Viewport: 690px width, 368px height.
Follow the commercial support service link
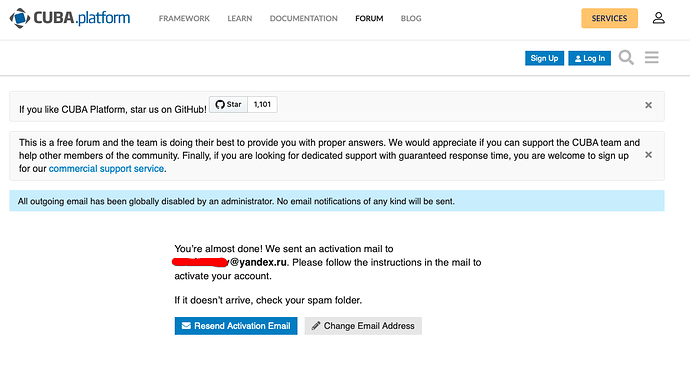[x=106, y=169]
